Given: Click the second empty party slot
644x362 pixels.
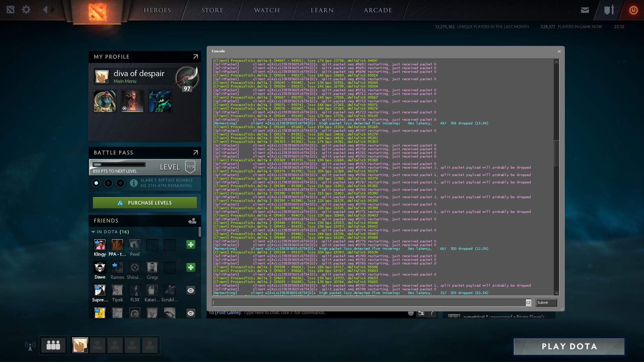Looking at the screenshot, I should (x=115, y=345).
